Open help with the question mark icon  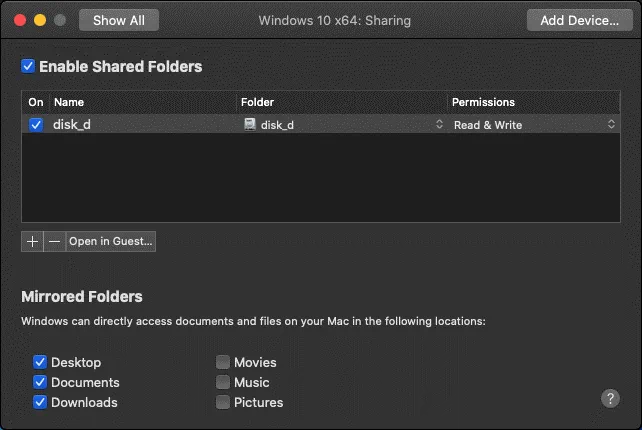(x=610, y=398)
